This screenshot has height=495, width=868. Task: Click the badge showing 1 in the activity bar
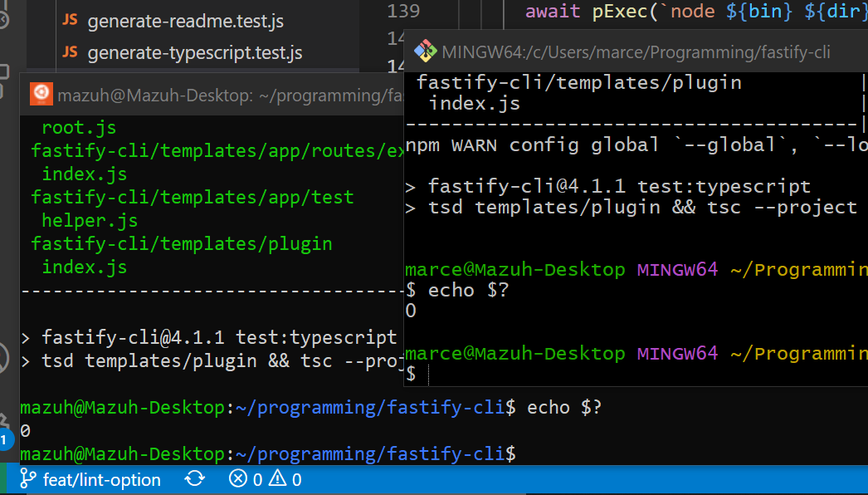4,440
